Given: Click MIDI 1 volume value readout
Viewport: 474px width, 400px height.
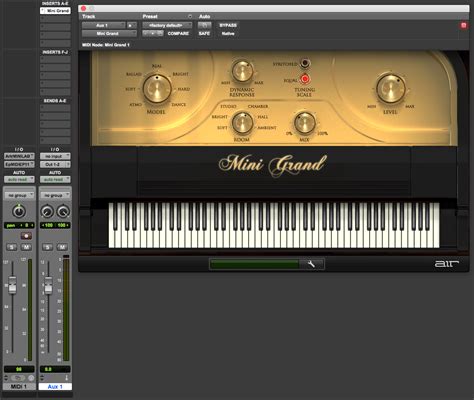Looking at the screenshot, I should [19, 369].
